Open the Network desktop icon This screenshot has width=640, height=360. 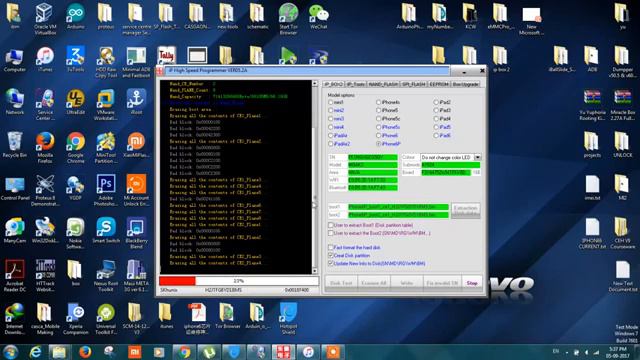pyautogui.click(x=15, y=102)
